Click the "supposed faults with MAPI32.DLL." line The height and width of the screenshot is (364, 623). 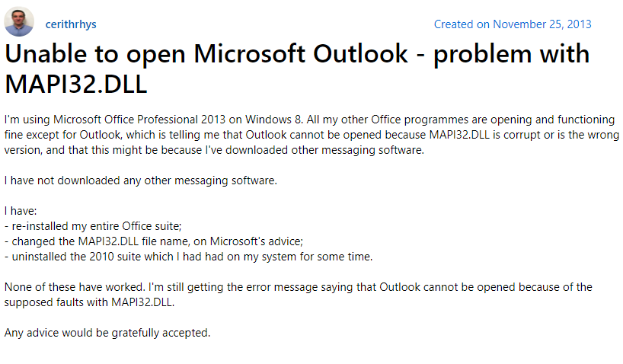coord(89,302)
